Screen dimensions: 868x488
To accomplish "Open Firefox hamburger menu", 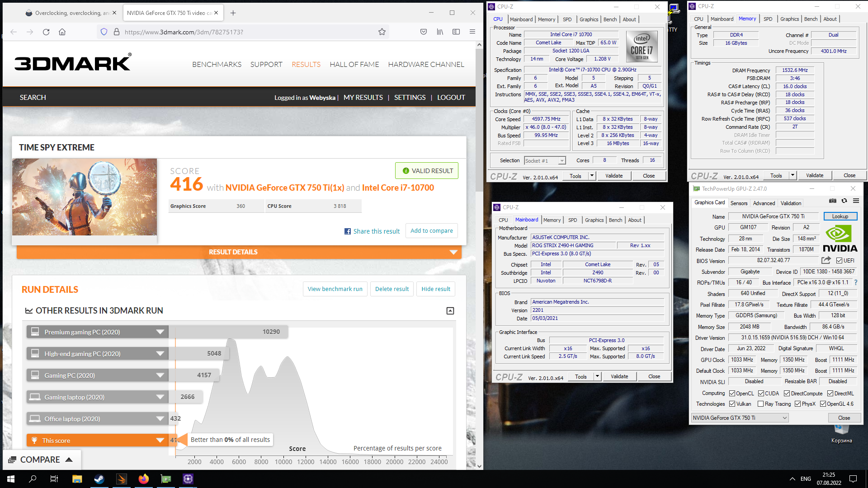I will 472,32.
